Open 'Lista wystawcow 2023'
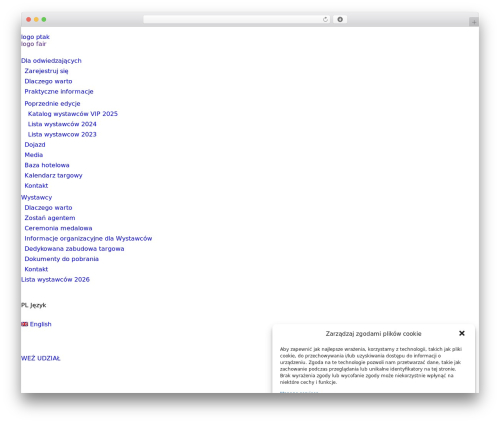This screenshot has height=423, width=500. click(x=62, y=135)
